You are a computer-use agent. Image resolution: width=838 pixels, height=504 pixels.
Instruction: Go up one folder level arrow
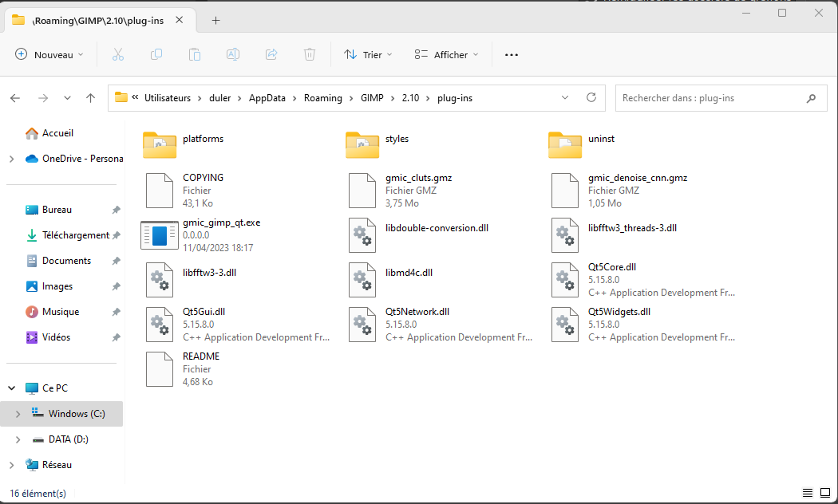pyautogui.click(x=91, y=98)
